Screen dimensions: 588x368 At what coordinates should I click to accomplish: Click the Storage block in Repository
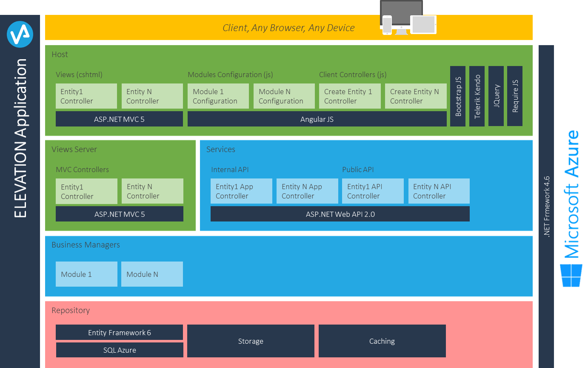pos(251,341)
